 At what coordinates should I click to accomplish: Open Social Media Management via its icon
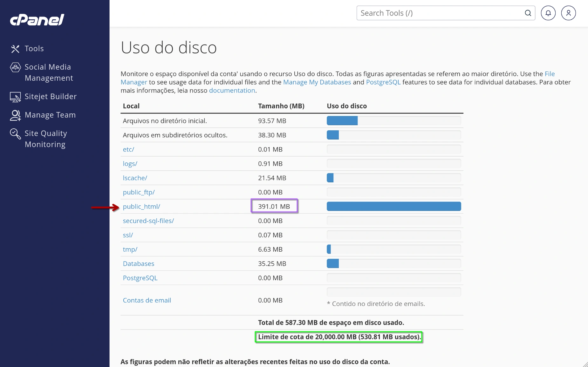click(15, 67)
